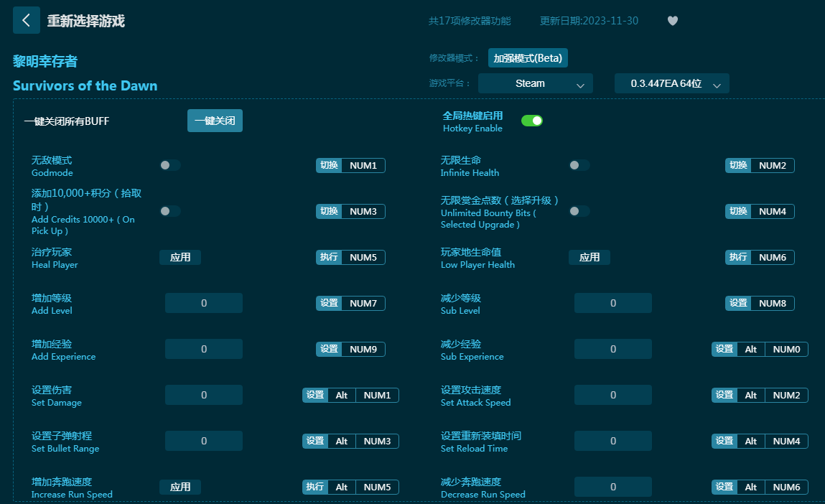This screenshot has width=825, height=504.
Task: Enable the Infinite Health toggle
Action: (579, 165)
